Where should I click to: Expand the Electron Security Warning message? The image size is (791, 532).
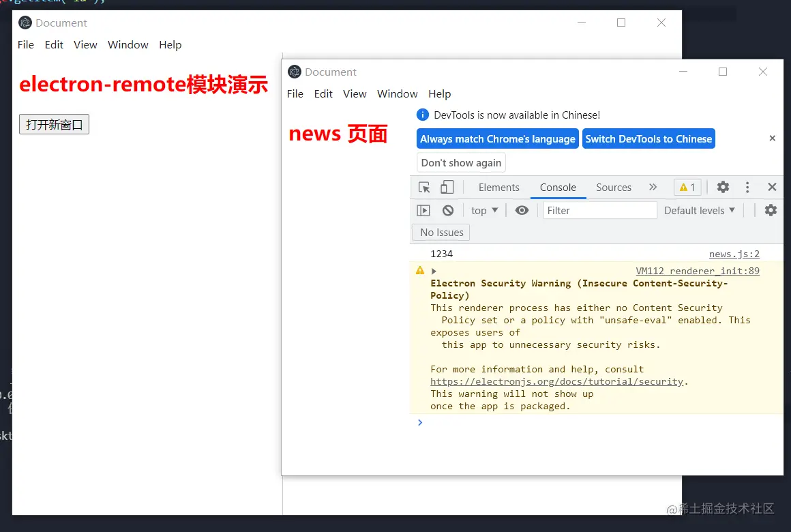point(434,271)
